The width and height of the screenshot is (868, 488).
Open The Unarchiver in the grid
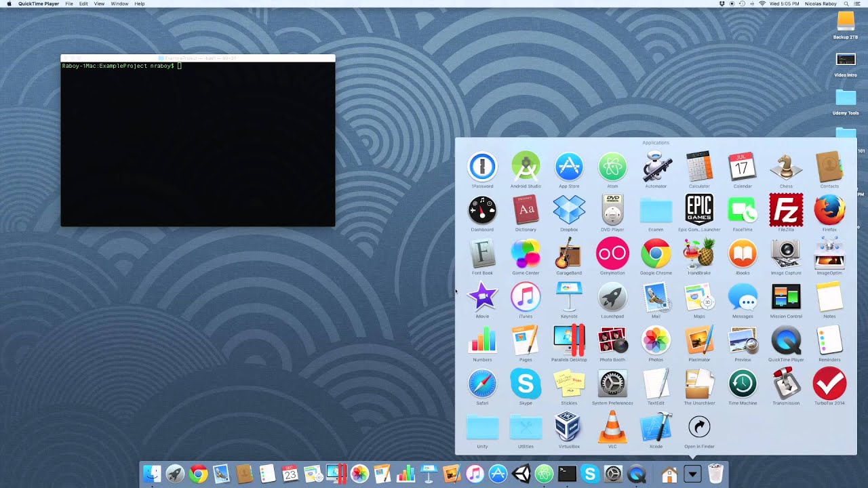(x=699, y=384)
